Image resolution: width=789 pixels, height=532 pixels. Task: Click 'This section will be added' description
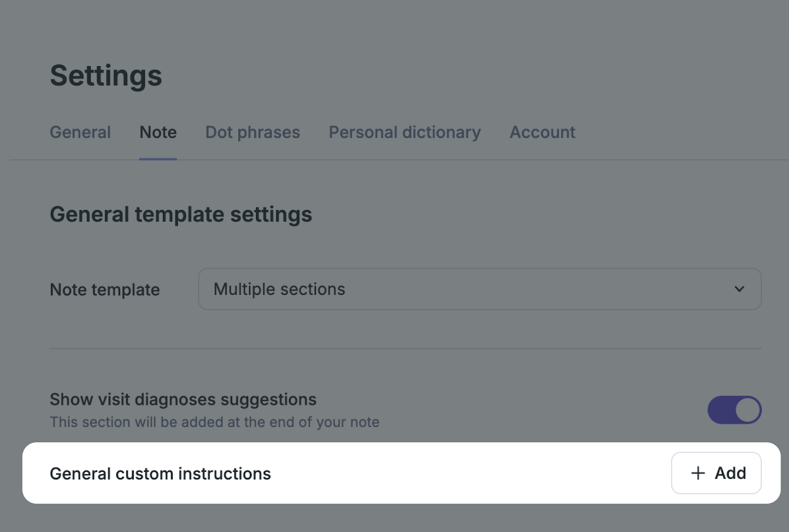[x=215, y=422]
